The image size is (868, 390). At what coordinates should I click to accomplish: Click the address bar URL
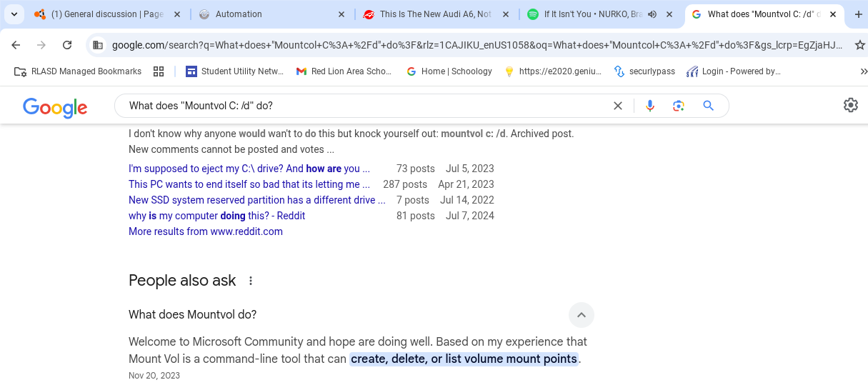coord(477,45)
